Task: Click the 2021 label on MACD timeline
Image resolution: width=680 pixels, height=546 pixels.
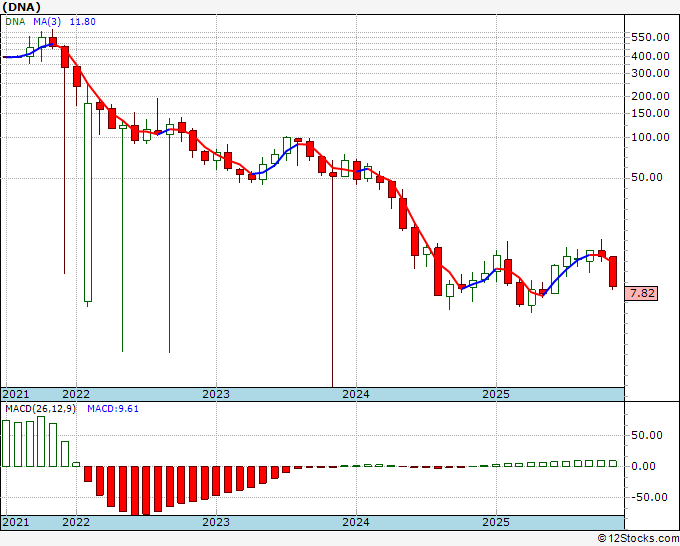Action: pos(16,522)
